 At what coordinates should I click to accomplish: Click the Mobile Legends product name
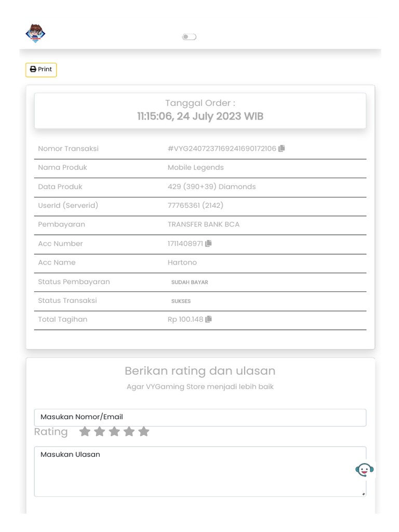pos(195,167)
